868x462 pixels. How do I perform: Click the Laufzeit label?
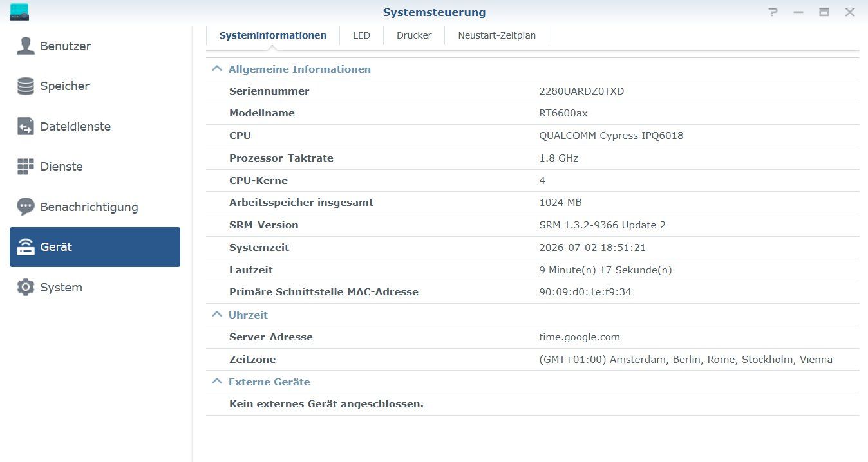(x=251, y=270)
